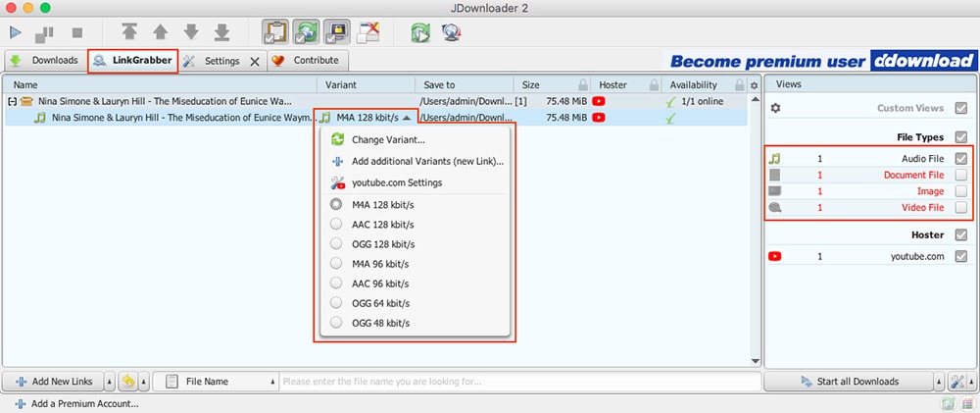Viewport: 980px width, 413px height.
Task: Click the Become premium user ddownload banner
Action: pos(822,62)
